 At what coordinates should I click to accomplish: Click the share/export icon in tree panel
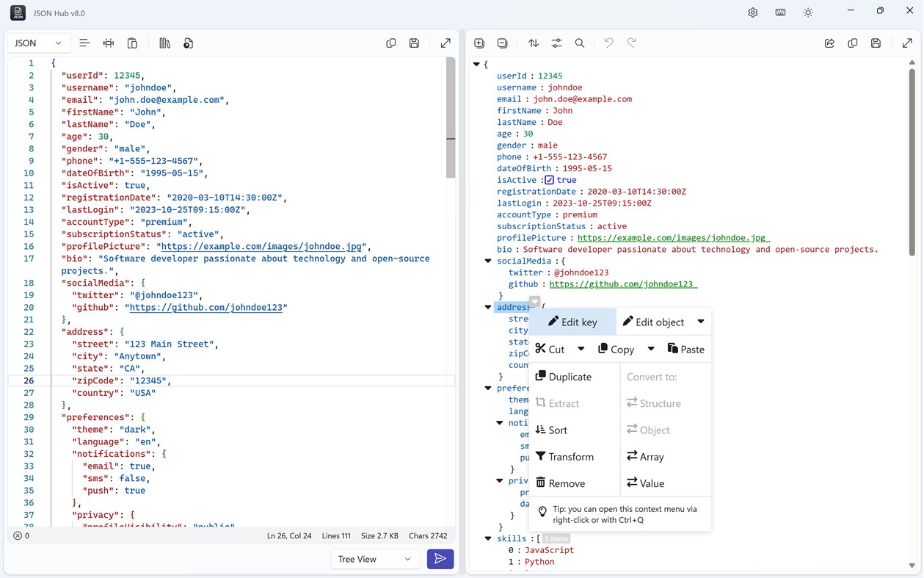[x=829, y=43]
